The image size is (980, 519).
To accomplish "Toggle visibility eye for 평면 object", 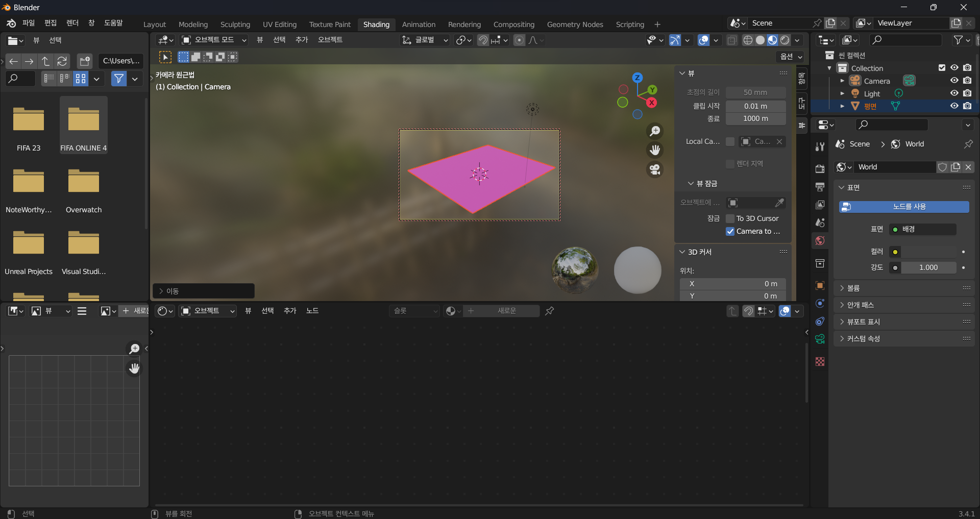I will point(954,106).
